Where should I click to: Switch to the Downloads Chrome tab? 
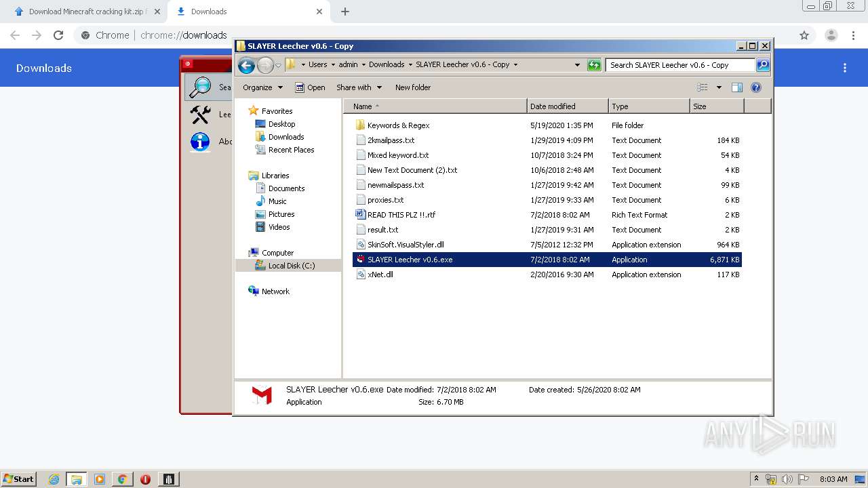[x=248, y=12]
